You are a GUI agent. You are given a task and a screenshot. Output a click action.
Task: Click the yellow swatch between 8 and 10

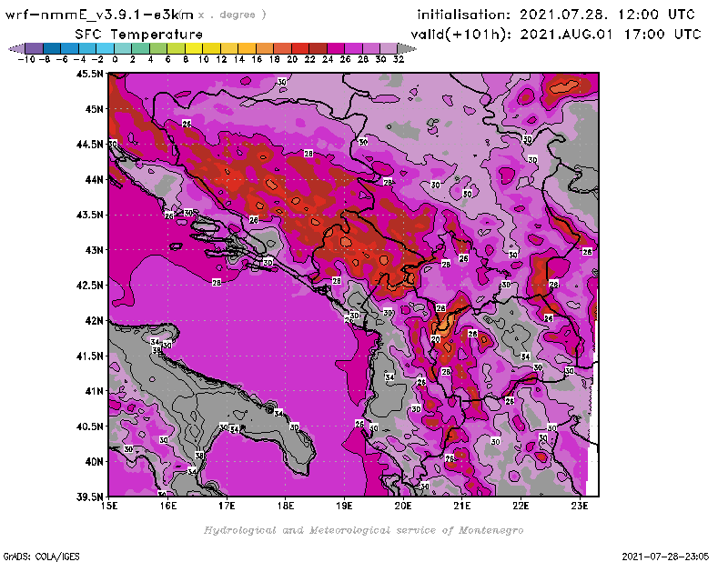(x=194, y=48)
